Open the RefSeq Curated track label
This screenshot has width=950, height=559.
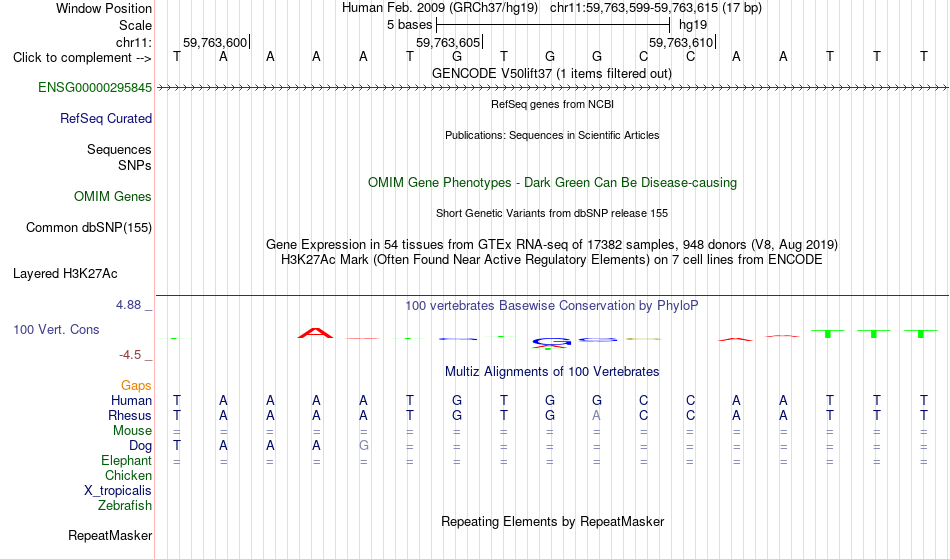[x=106, y=119]
